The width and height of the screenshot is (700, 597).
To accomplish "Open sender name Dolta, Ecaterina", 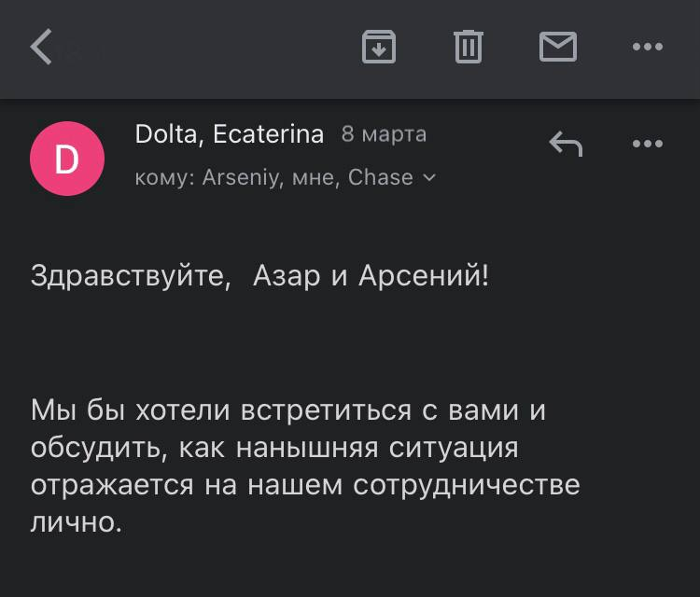I will click(229, 134).
